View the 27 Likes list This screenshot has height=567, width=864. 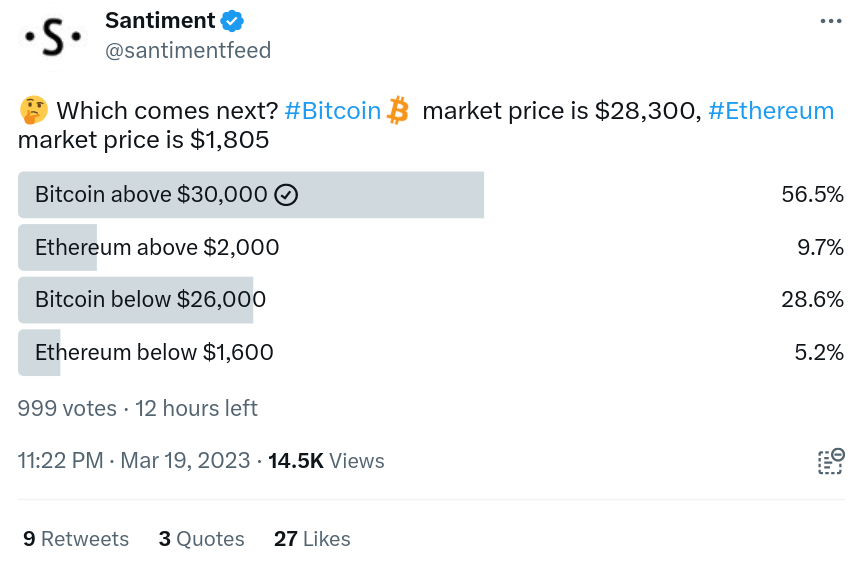pyautogui.click(x=312, y=539)
